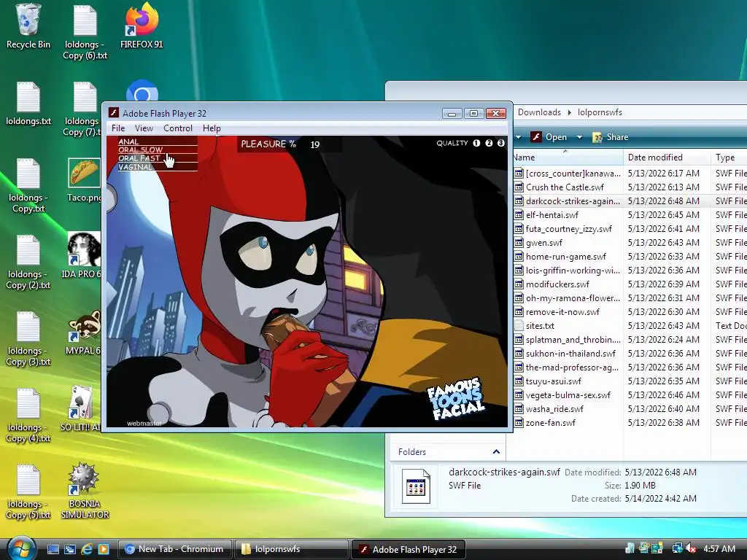Select the Taco.png desktop file
Viewport: 747px width, 560px height.
[85, 180]
